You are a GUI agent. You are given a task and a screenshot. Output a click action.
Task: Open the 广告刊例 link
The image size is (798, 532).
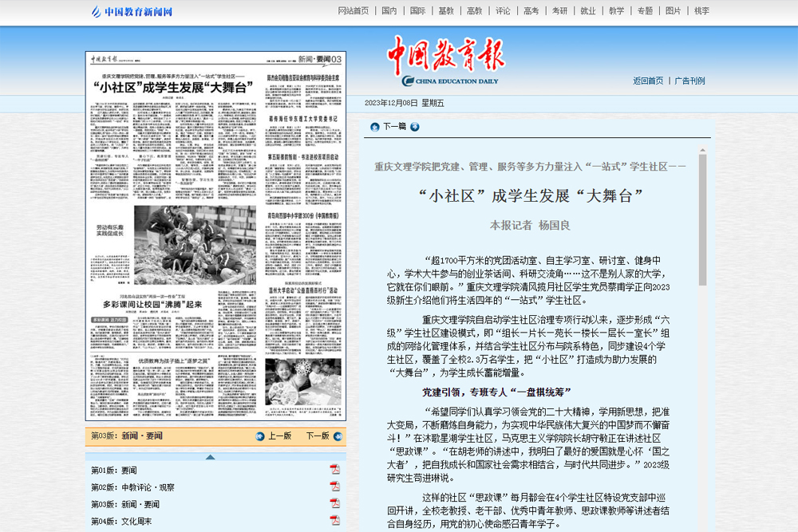[x=689, y=81]
